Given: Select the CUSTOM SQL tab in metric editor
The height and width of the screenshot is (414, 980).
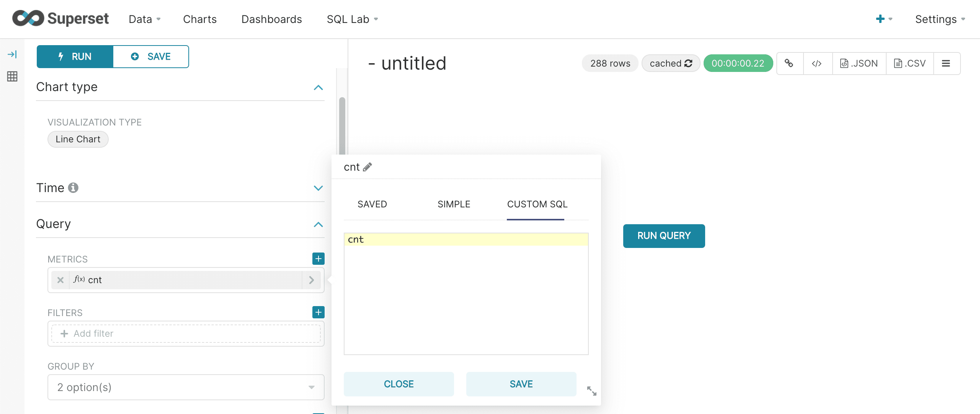Looking at the screenshot, I should 536,204.
